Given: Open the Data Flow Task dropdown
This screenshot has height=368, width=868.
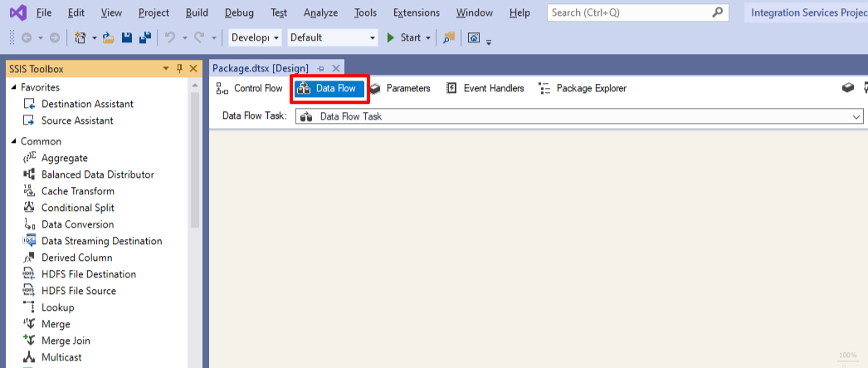Looking at the screenshot, I should [x=856, y=116].
